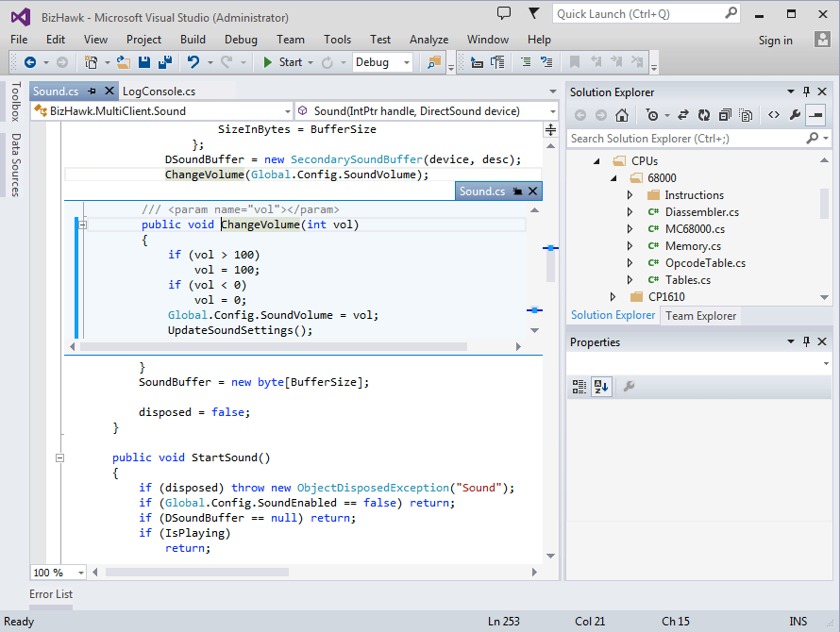Click the Solution Explorer vertical scrollbar thumb

[x=824, y=204]
